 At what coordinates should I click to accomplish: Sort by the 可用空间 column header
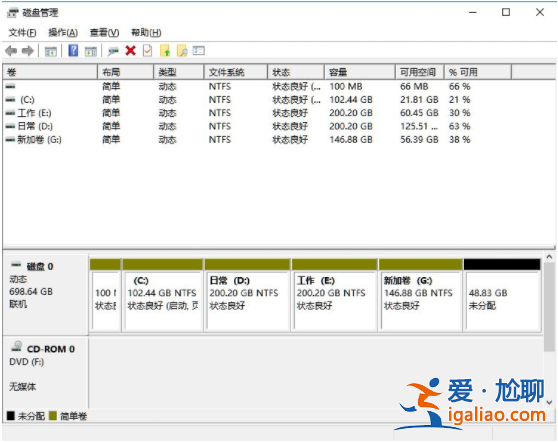point(420,72)
